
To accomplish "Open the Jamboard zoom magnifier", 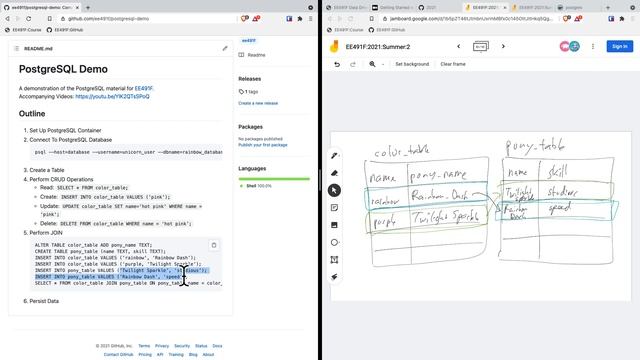I will [x=372, y=64].
